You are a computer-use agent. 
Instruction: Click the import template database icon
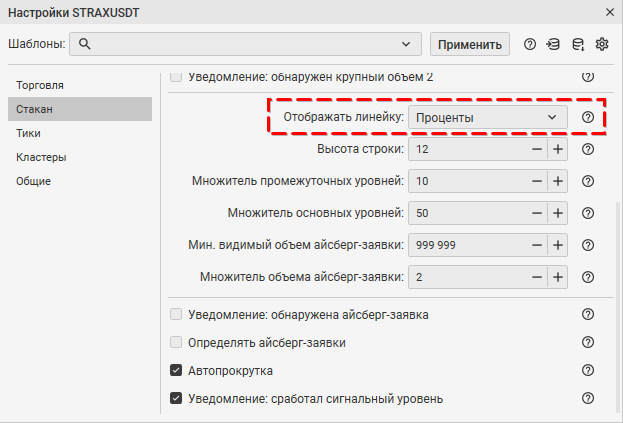coord(553,44)
